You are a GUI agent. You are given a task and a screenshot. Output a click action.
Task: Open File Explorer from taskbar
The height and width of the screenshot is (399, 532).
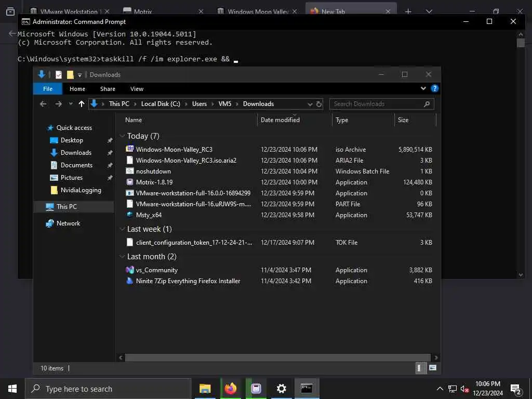point(205,389)
